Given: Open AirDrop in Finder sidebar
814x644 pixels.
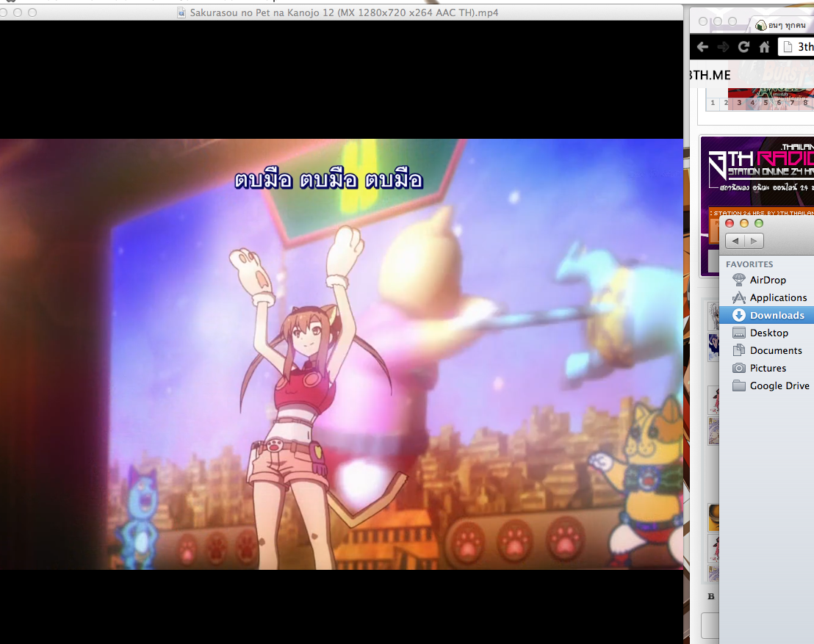Looking at the screenshot, I should tap(767, 281).
